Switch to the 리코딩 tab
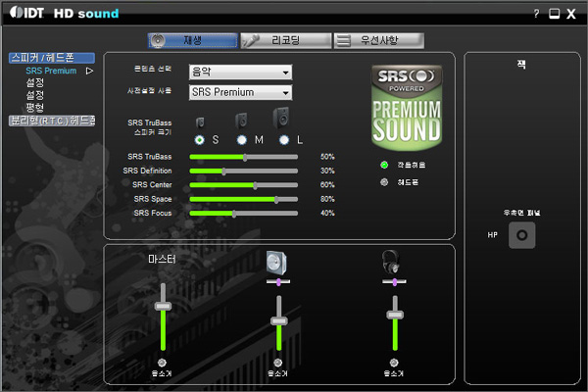 284,40
